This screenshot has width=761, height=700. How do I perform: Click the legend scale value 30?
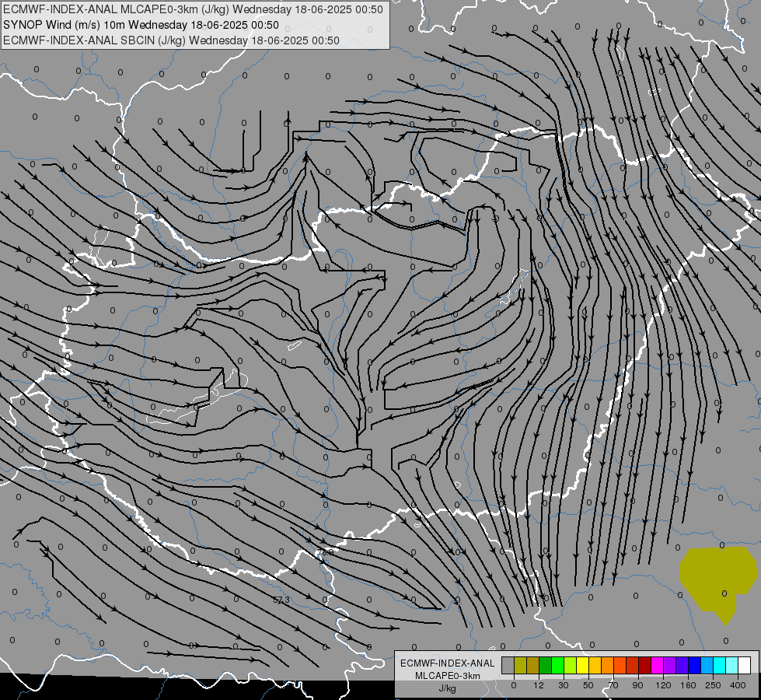click(x=563, y=685)
